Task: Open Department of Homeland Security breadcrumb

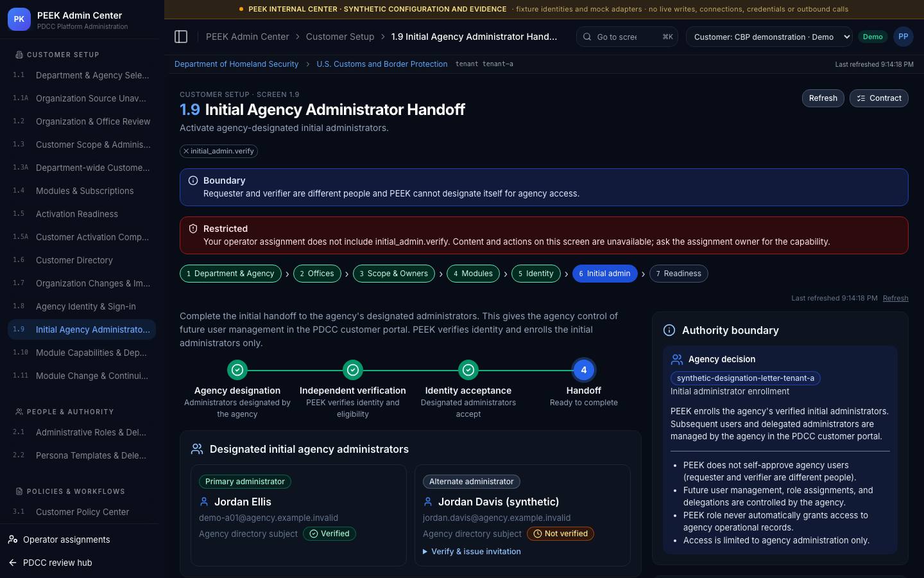Action: (x=236, y=64)
